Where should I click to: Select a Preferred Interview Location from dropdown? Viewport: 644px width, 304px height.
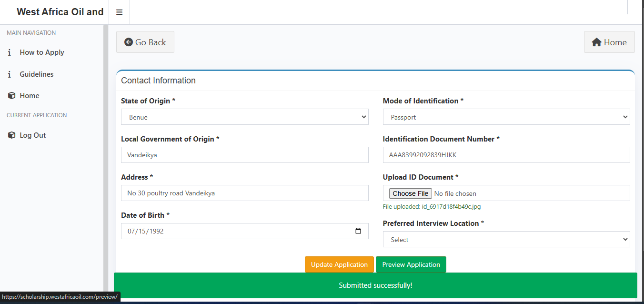[506, 240]
